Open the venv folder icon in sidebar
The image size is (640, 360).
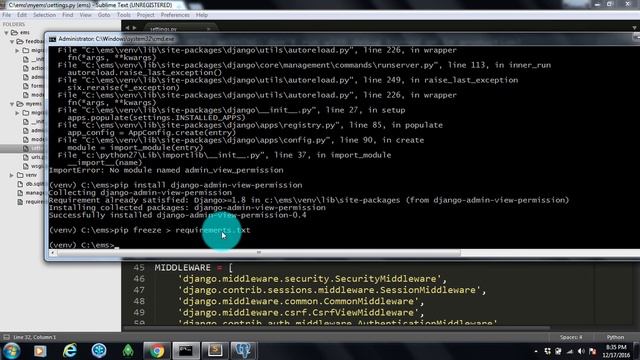[x=20, y=175]
